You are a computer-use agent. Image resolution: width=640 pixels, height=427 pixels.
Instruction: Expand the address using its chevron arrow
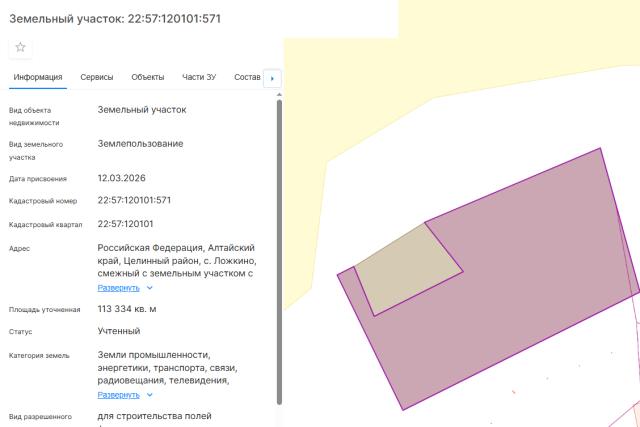pyautogui.click(x=150, y=287)
